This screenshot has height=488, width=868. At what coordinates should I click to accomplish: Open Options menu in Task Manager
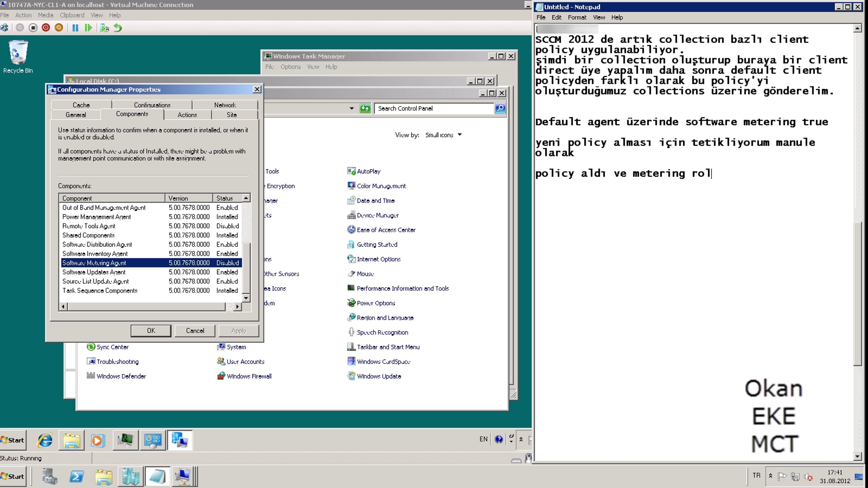coord(290,67)
